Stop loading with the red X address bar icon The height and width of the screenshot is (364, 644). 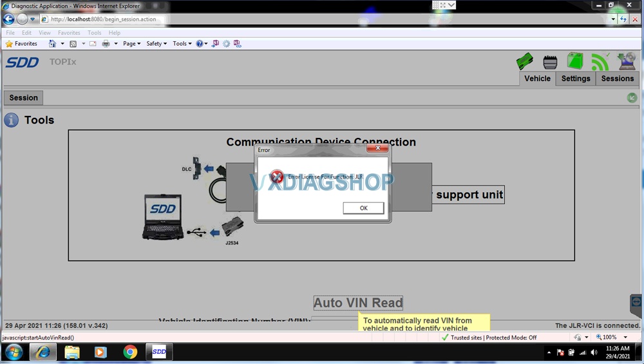pos(634,19)
